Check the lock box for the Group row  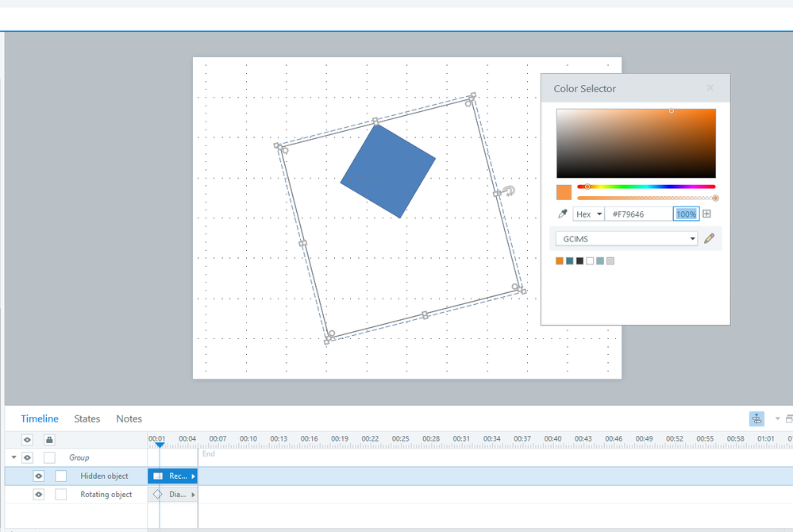coord(49,457)
